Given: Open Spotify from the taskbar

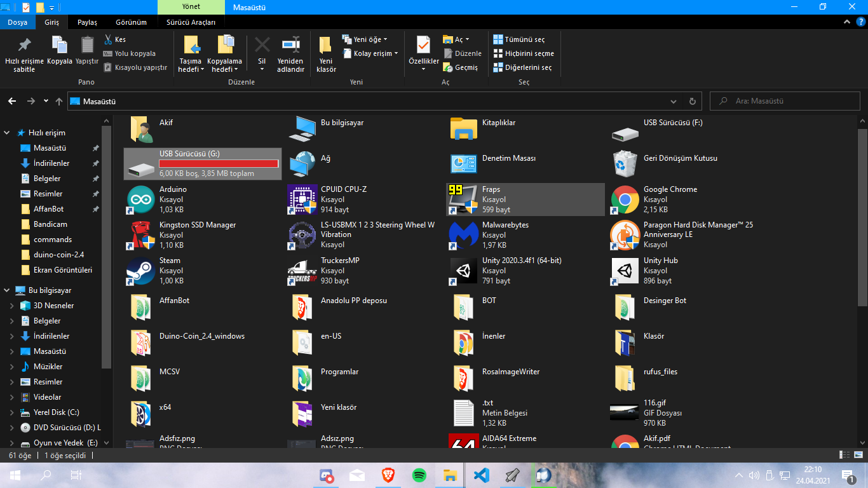Looking at the screenshot, I should pyautogui.click(x=419, y=475).
